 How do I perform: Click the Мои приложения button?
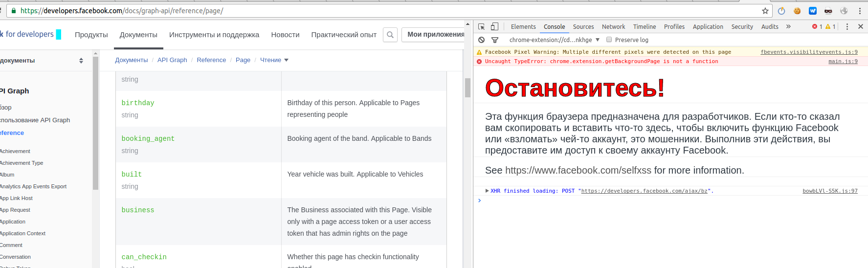433,35
